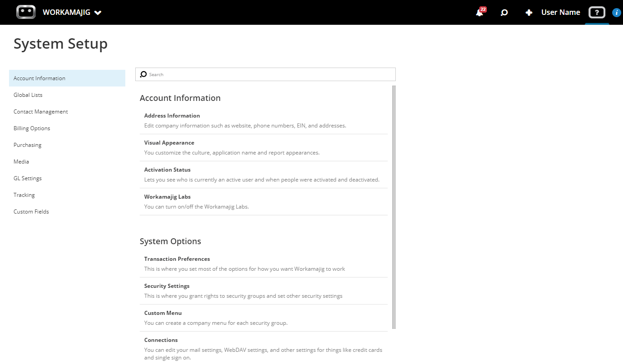Click 'You can turn on/off the Workamajig Labs' text

pyautogui.click(x=197, y=207)
